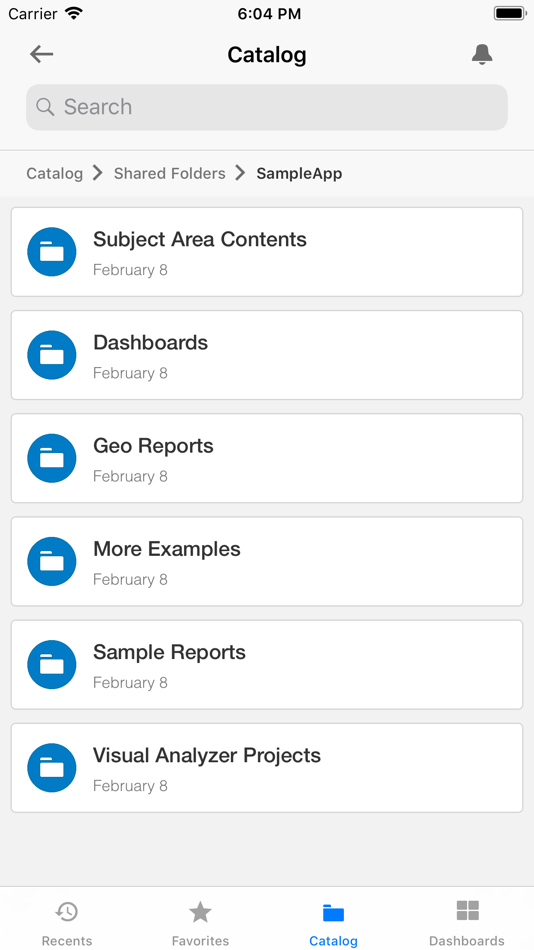Click the Dashboards folder blue icon

point(52,354)
